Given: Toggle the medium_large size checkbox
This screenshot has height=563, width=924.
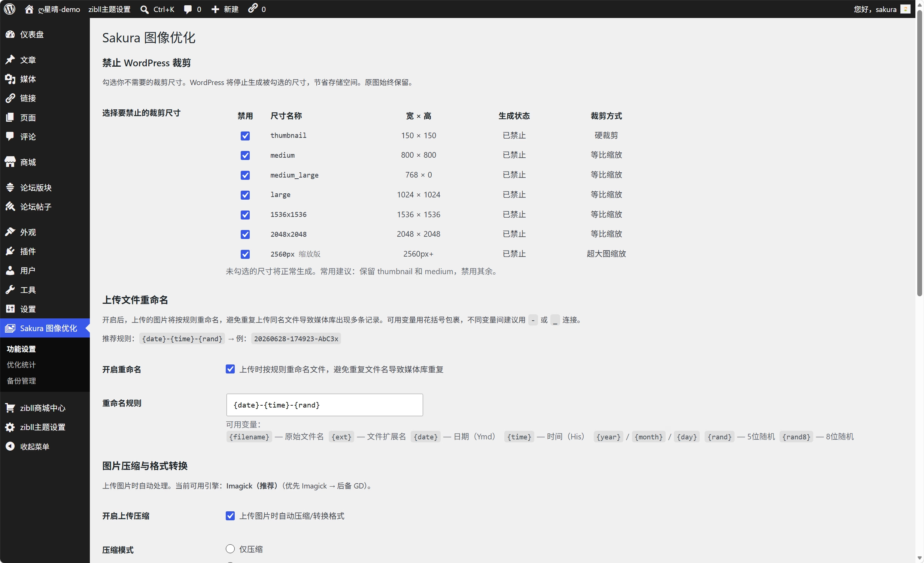Looking at the screenshot, I should coord(245,175).
